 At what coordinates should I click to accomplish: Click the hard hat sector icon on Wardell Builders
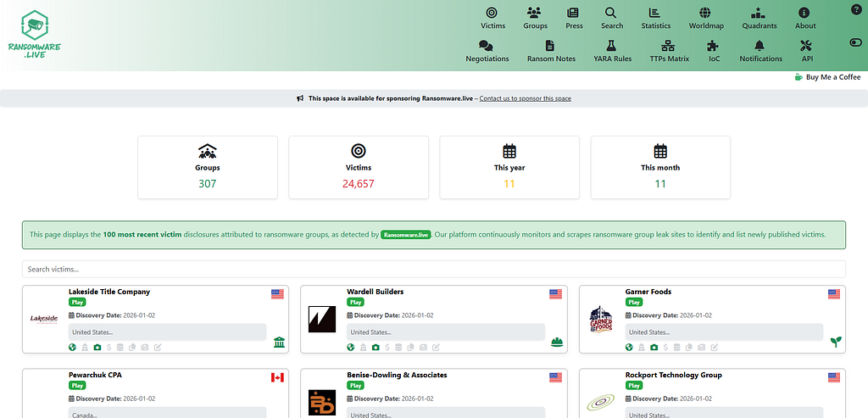[558, 343]
